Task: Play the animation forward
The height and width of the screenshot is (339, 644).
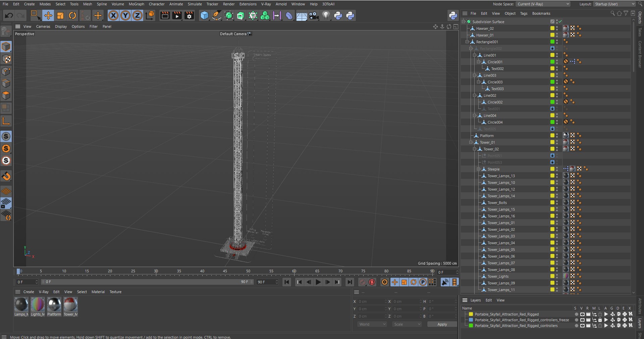Action: [x=318, y=282]
